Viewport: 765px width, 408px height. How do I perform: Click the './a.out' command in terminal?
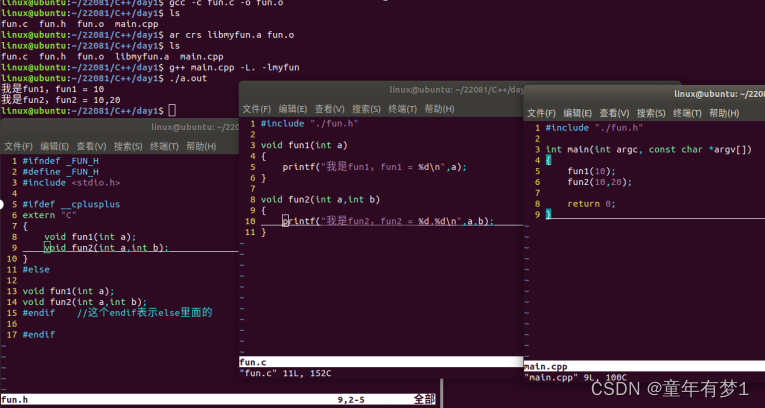click(x=188, y=78)
